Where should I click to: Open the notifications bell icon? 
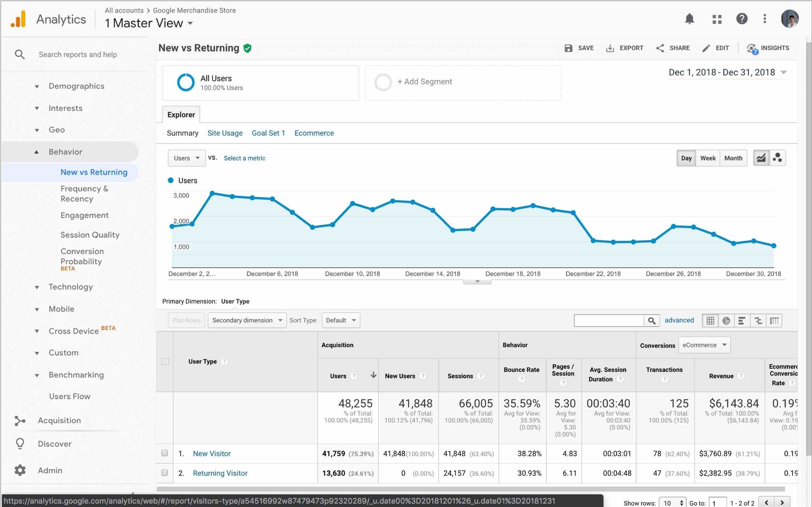pyautogui.click(x=689, y=19)
